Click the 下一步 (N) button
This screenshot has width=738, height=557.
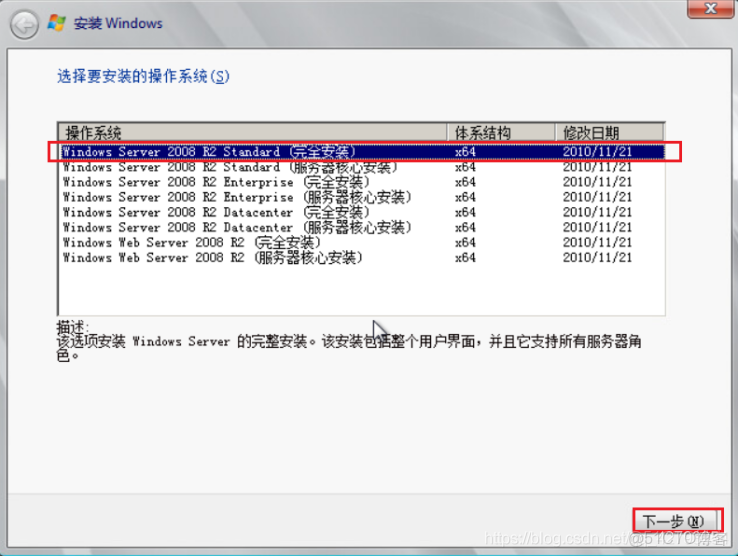(676, 521)
